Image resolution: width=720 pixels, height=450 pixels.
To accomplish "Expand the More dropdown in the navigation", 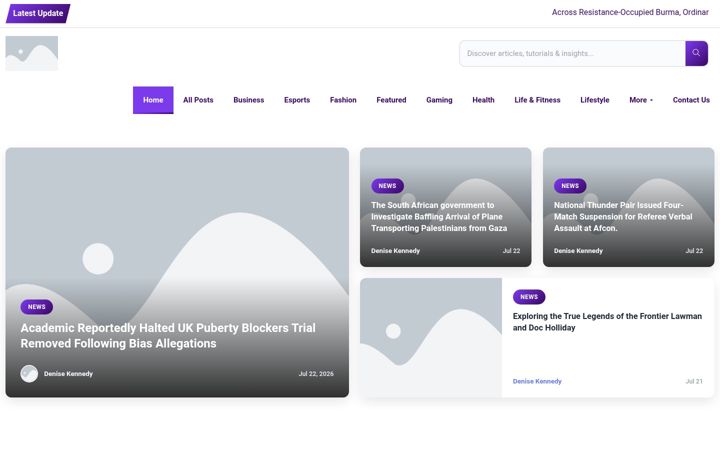I will click(x=641, y=100).
